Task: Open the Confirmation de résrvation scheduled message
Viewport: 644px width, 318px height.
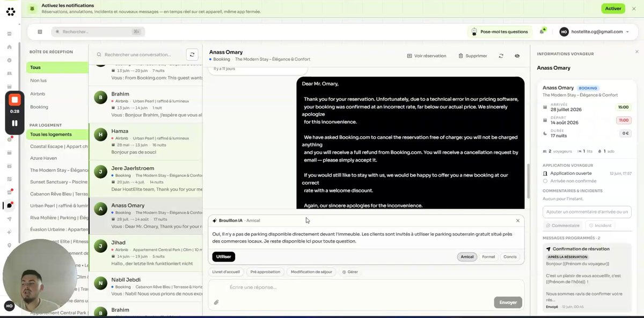Action: [x=587, y=278]
